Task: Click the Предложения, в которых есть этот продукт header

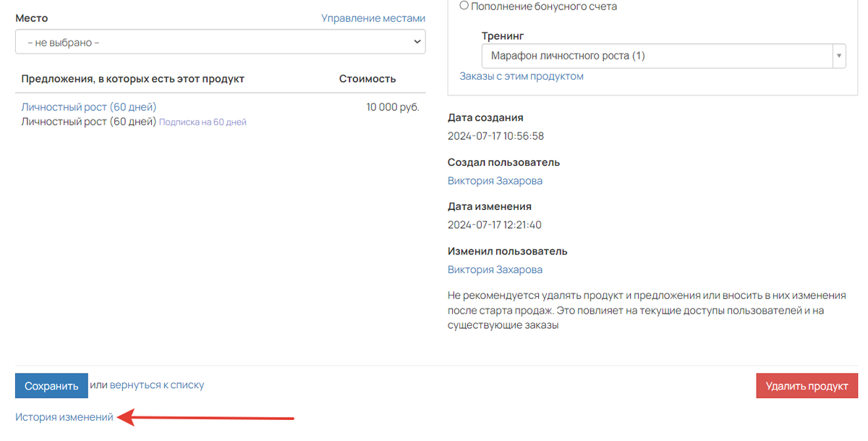Action: coord(133,79)
